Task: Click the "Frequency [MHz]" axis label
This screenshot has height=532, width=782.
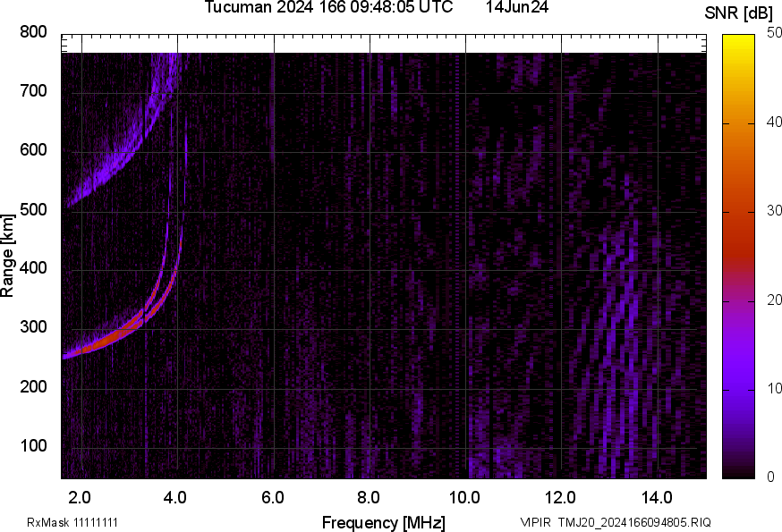Action: point(384,522)
